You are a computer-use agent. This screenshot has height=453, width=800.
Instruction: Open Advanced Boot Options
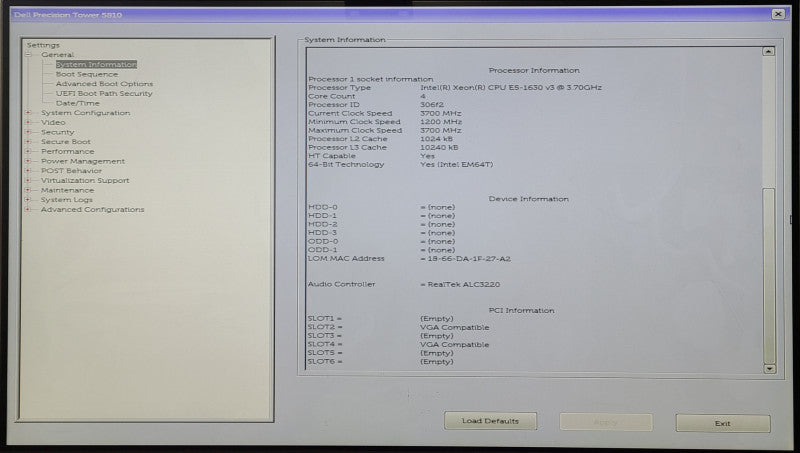pos(105,84)
